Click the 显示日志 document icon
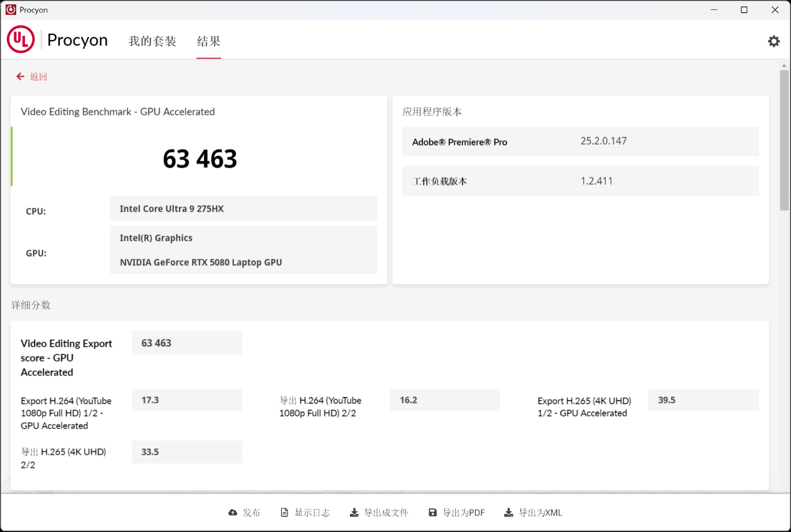Image resolution: width=791 pixels, height=532 pixels. pos(285,512)
